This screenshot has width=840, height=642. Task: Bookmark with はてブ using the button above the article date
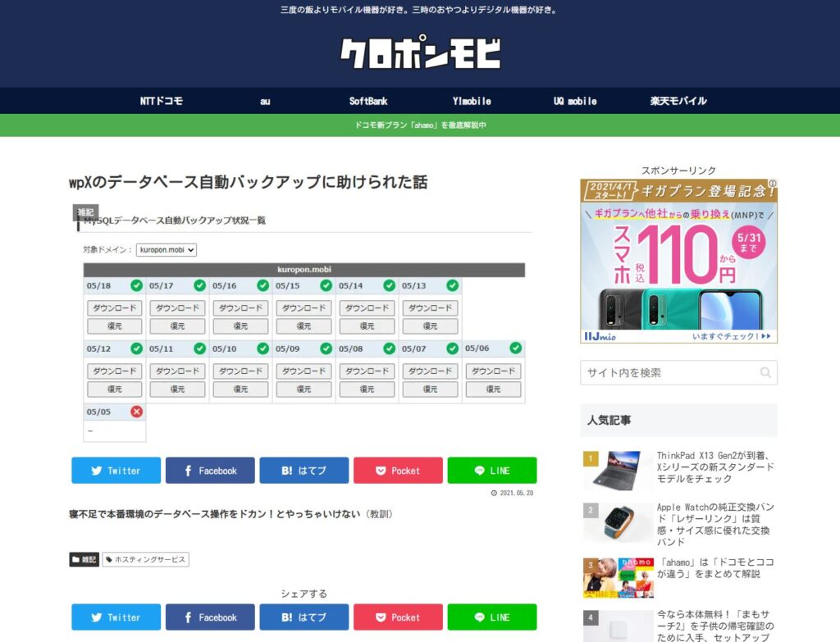click(304, 470)
